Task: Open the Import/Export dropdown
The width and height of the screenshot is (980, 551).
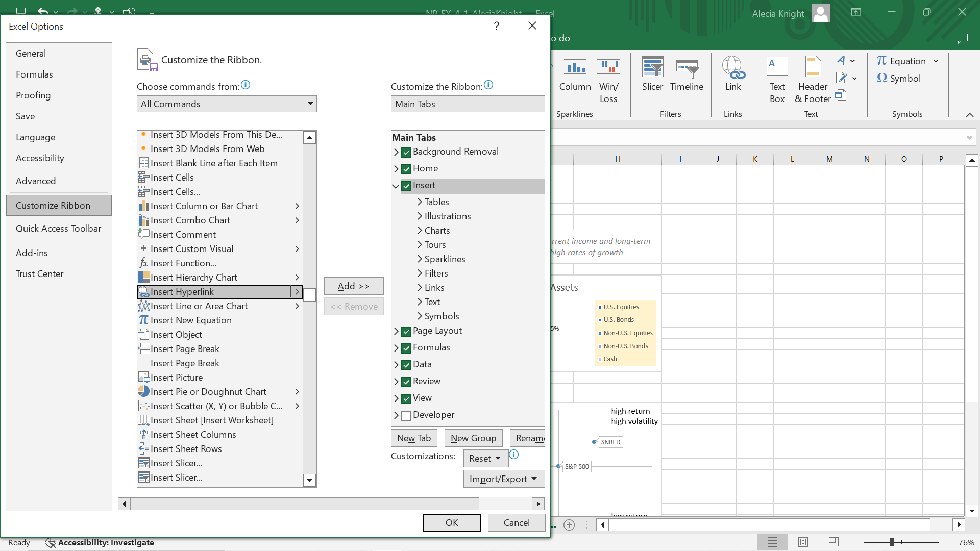Action: tap(504, 479)
